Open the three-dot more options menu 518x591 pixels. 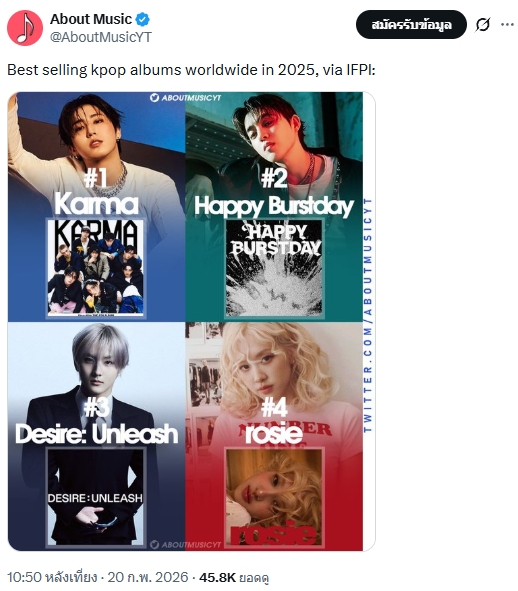507,24
